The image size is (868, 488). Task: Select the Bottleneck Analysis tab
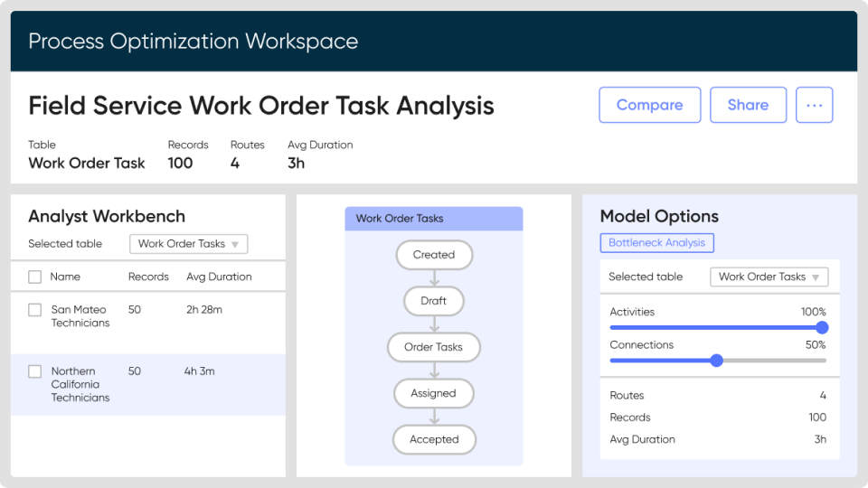(x=656, y=243)
